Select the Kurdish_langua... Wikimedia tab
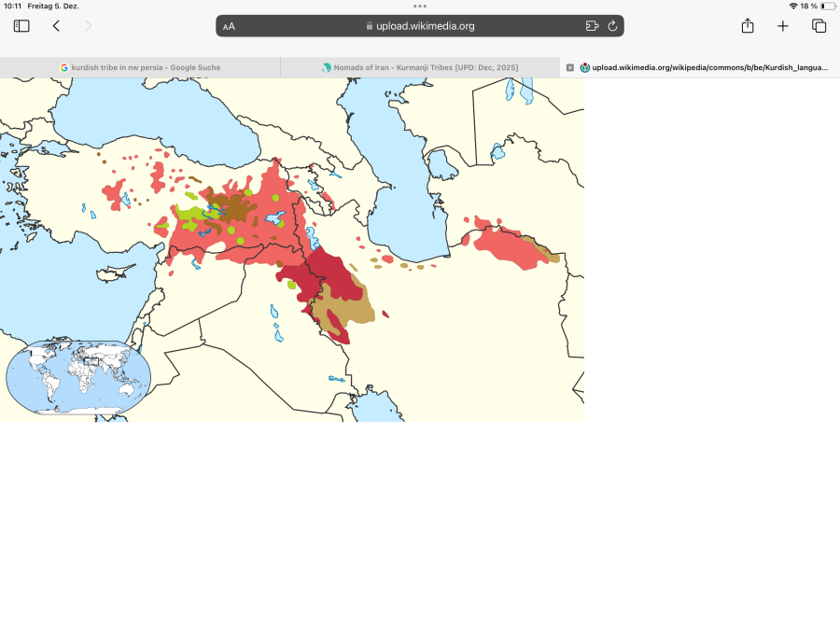The image size is (840, 630). pyautogui.click(x=704, y=67)
